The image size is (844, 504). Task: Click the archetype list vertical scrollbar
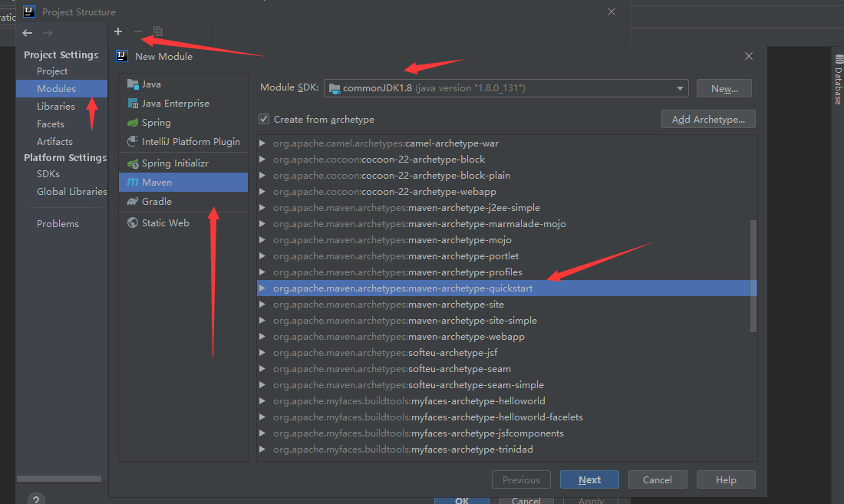click(x=753, y=276)
